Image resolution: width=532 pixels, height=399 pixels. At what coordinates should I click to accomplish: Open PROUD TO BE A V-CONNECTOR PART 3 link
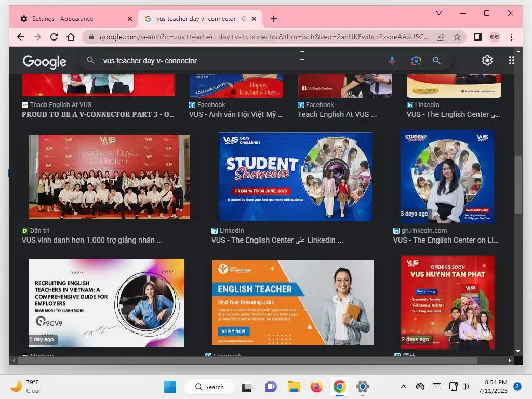98,114
